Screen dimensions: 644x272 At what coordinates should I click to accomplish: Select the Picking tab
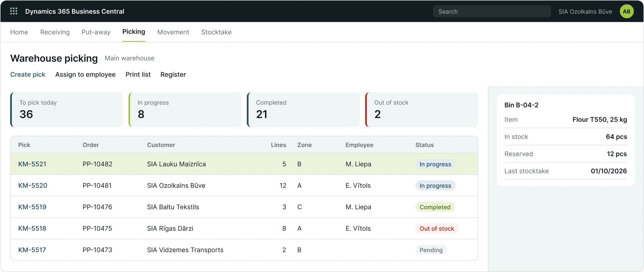(x=134, y=32)
